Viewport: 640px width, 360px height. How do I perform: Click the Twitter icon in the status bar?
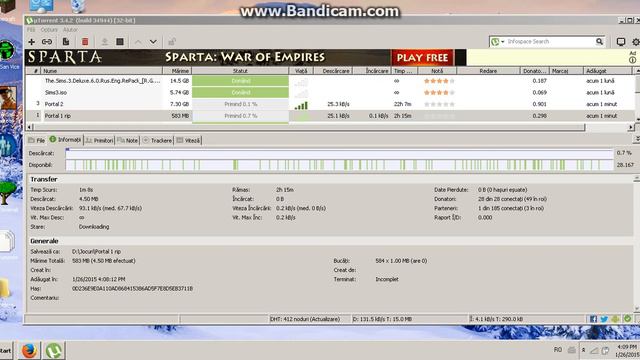(x=604, y=319)
